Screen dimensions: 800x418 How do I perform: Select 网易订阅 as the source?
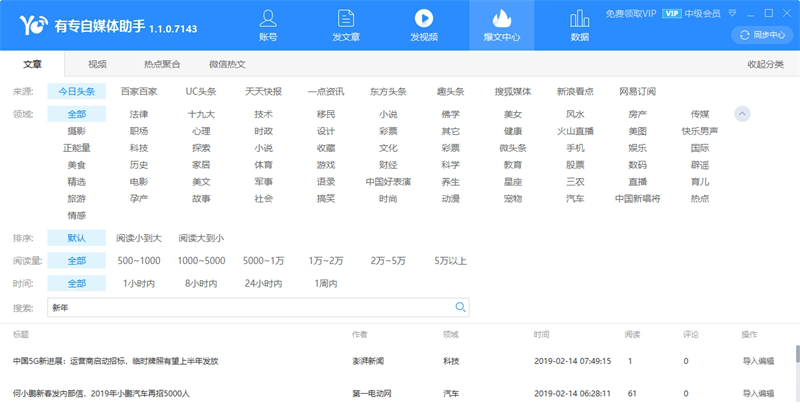click(637, 91)
